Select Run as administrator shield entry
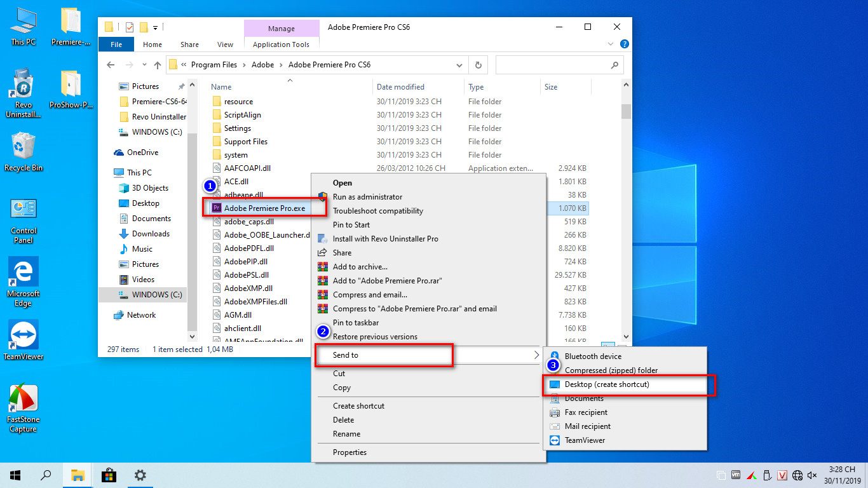 (367, 197)
